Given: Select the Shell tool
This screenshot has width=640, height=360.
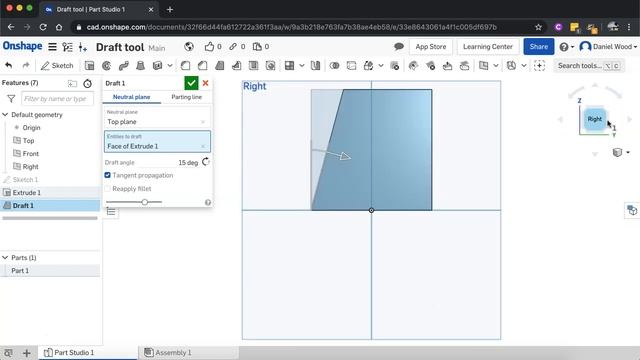Looking at the screenshot, I should (x=253, y=65).
